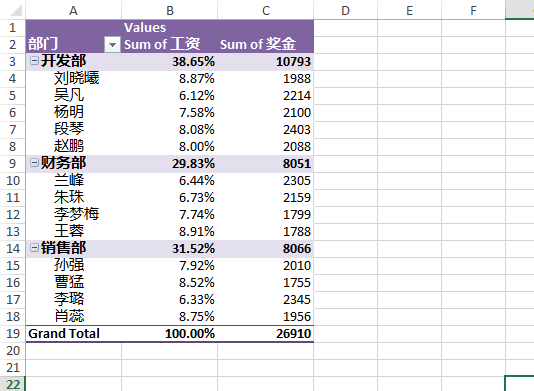The image size is (534, 391).
Task: Select the name cell 段琴
Action: (74, 129)
